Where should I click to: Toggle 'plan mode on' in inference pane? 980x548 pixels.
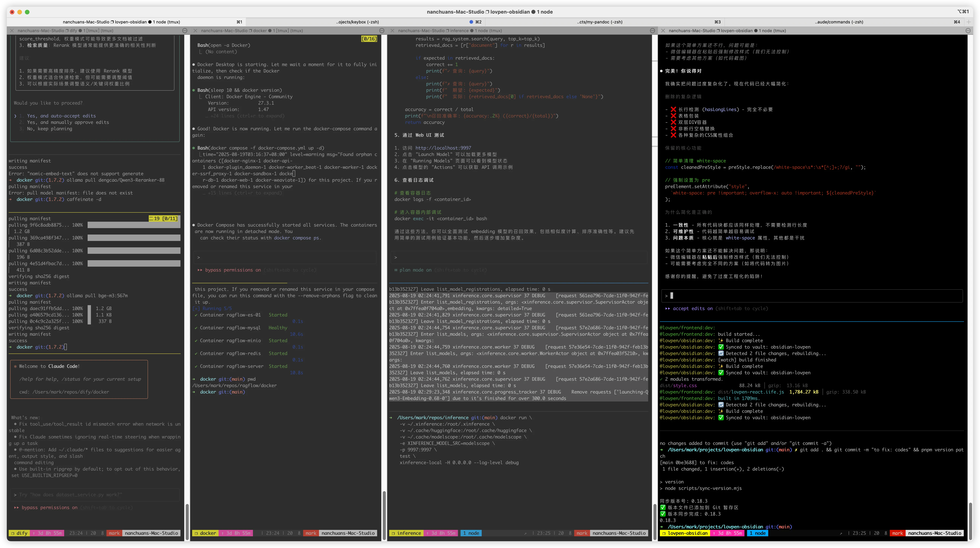415,270
